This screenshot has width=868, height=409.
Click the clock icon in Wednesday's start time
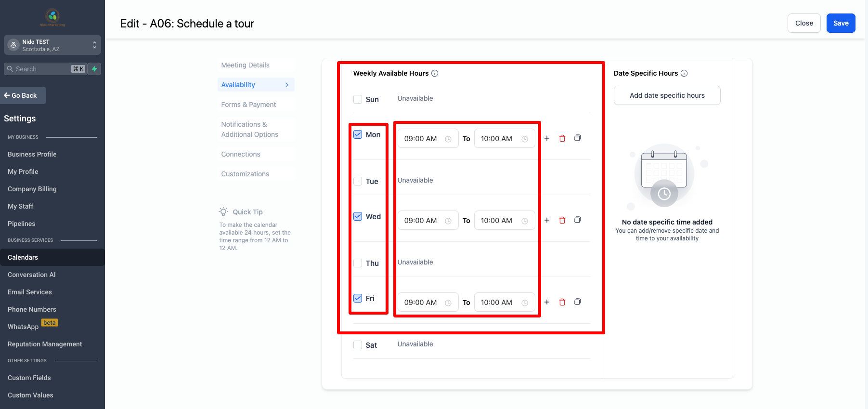(x=448, y=221)
